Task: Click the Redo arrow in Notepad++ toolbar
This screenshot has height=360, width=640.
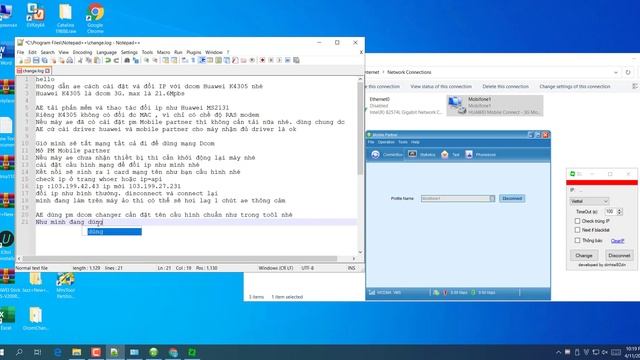Action: click(x=116, y=60)
